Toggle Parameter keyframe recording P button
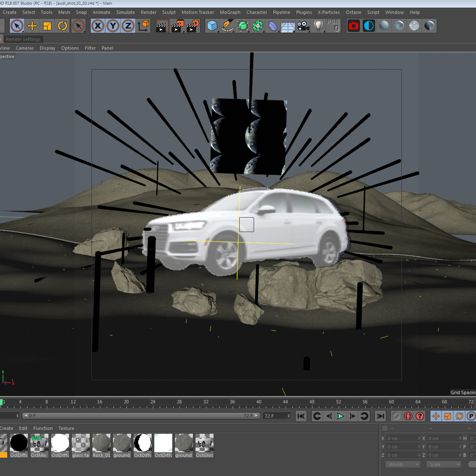Image resolution: width=476 pixels, height=476 pixels. (471, 416)
